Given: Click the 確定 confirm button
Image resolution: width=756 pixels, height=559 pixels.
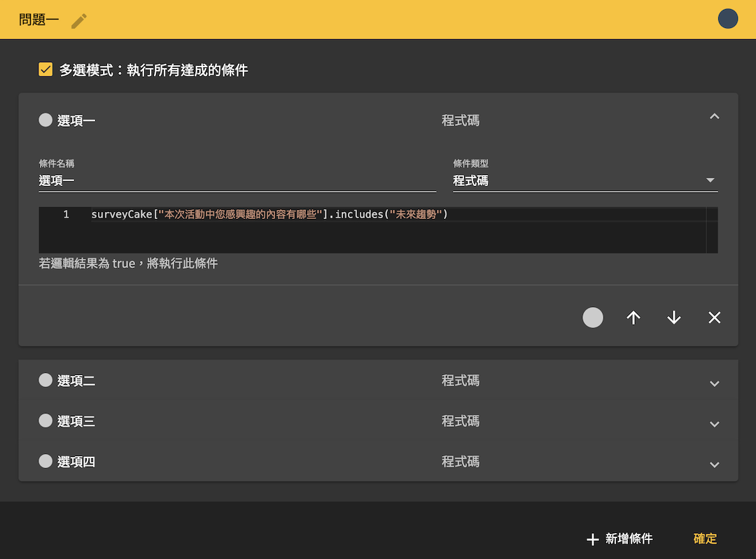Looking at the screenshot, I should [705, 539].
